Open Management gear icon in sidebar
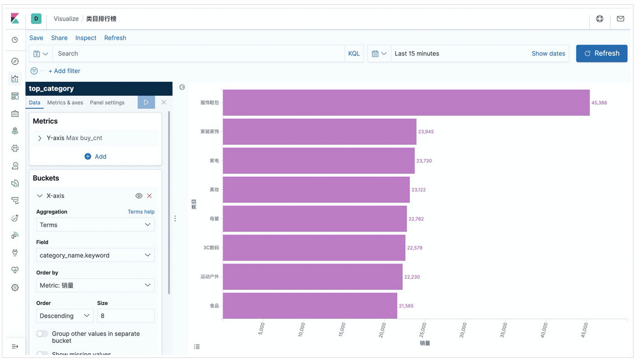Image resolution: width=636 pixels, height=364 pixels. pos(15,288)
